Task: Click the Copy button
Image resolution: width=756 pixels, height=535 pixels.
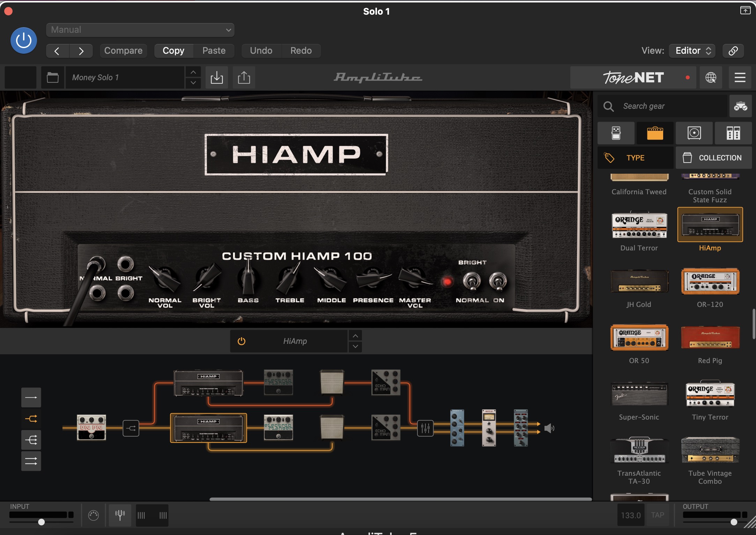Action: coord(173,51)
